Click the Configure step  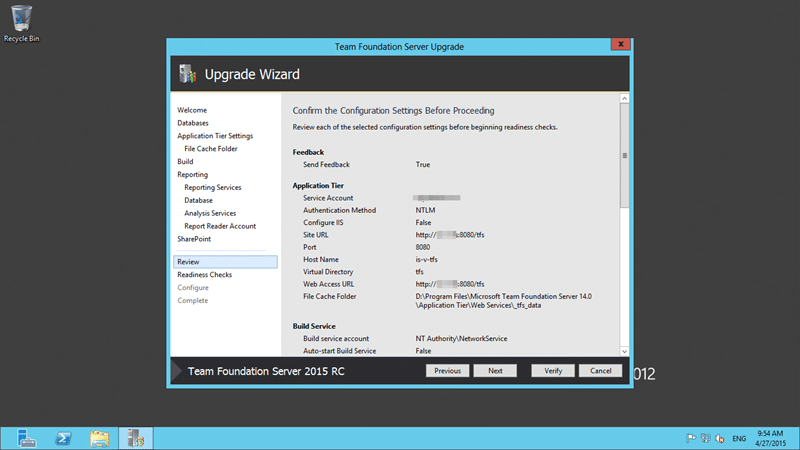pyautogui.click(x=193, y=288)
